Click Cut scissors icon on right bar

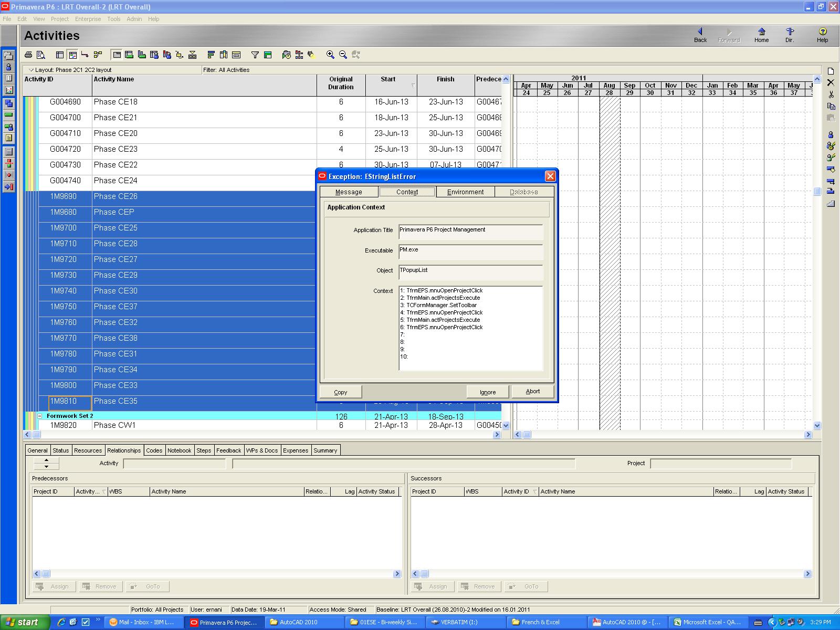831,94
